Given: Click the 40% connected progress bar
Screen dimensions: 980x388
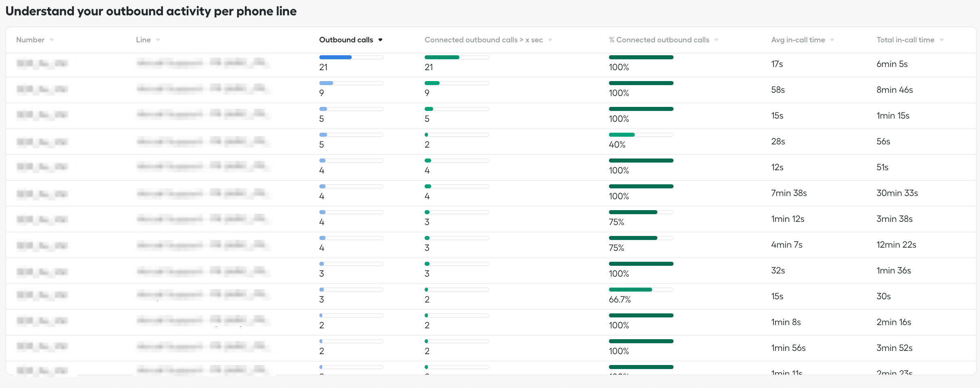Looking at the screenshot, I should coord(641,135).
